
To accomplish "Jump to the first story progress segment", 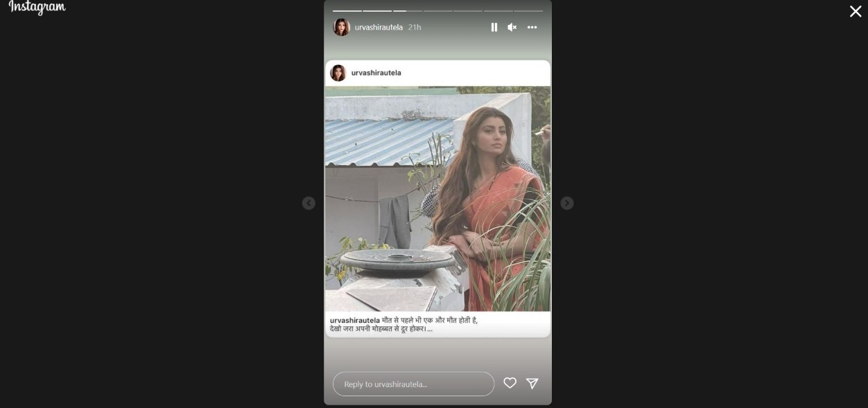I will 347,11.
